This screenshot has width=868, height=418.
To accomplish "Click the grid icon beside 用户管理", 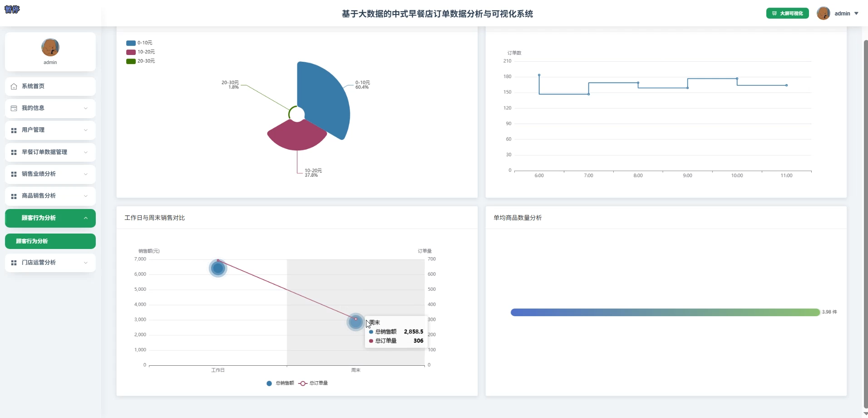I will 14,130.
